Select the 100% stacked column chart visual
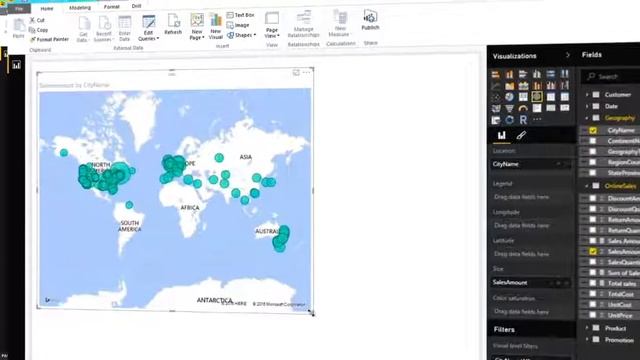 click(x=564, y=73)
